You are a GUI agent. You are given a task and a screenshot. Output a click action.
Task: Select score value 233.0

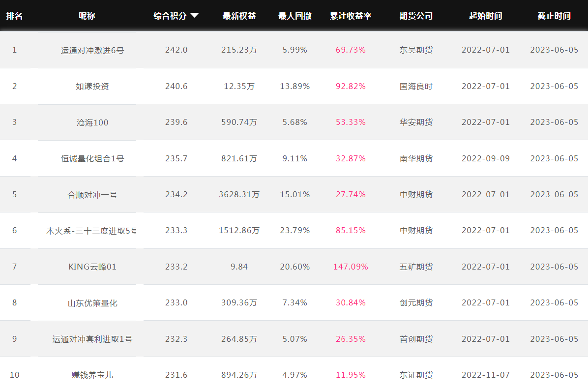(176, 303)
